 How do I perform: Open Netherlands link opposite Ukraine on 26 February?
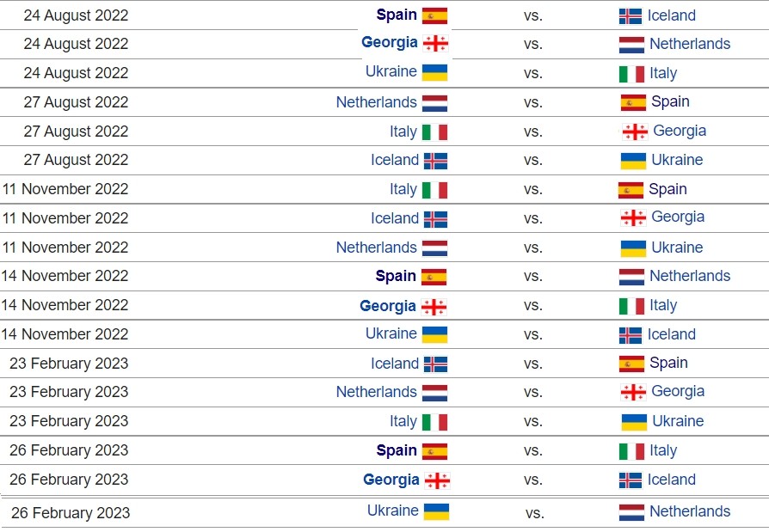click(x=690, y=511)
